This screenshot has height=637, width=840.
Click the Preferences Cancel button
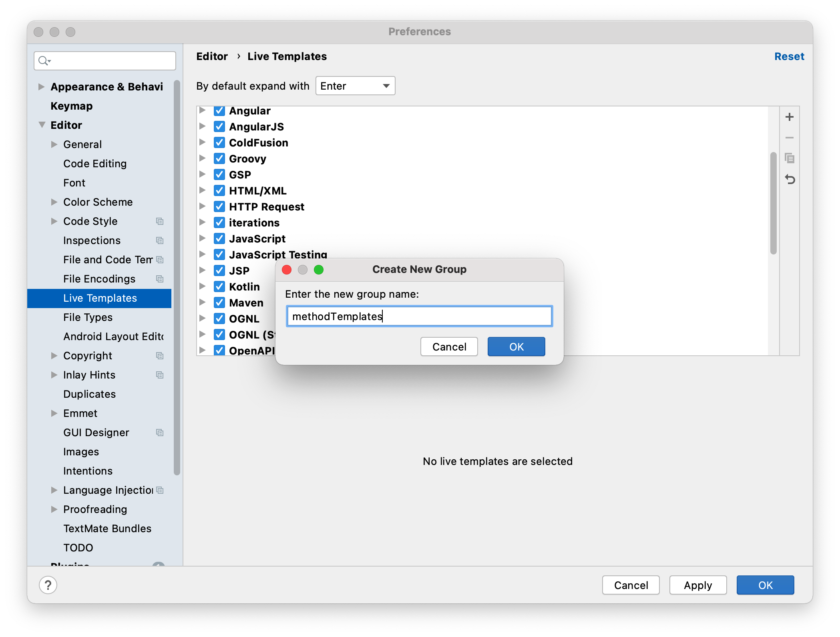631,585
